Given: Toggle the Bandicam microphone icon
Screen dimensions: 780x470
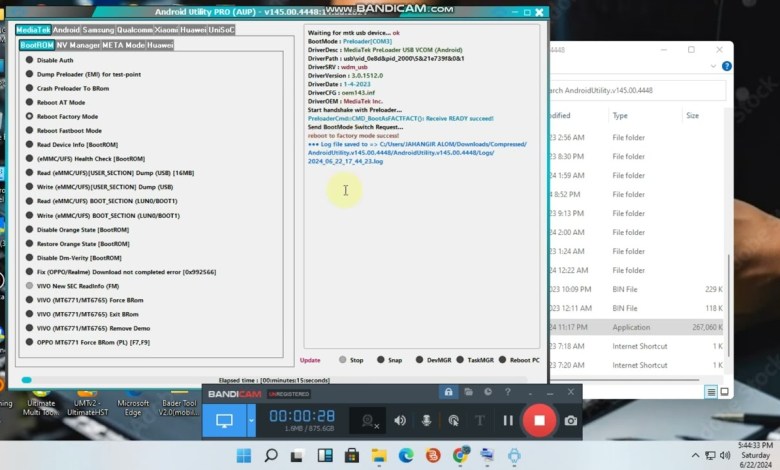Looking at the screenshot, I should (427, 421).
